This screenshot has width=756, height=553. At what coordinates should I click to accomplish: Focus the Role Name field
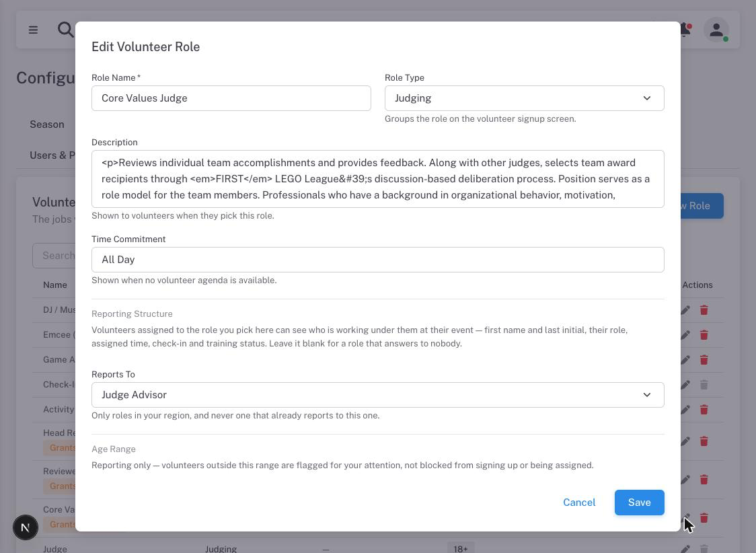(x=231, y=98)
